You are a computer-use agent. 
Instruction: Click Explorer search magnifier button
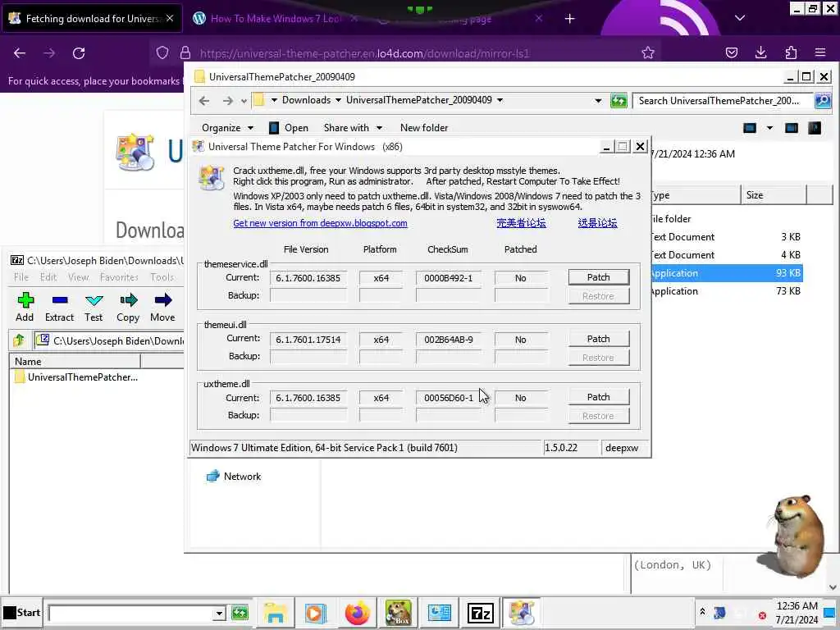click(x=823, y=100)
